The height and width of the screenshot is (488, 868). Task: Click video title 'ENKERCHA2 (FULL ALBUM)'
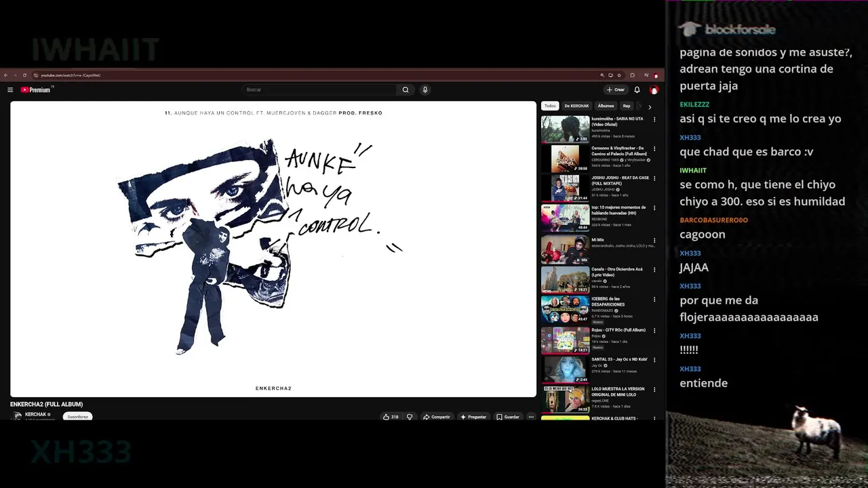click(x=46, y=405)
